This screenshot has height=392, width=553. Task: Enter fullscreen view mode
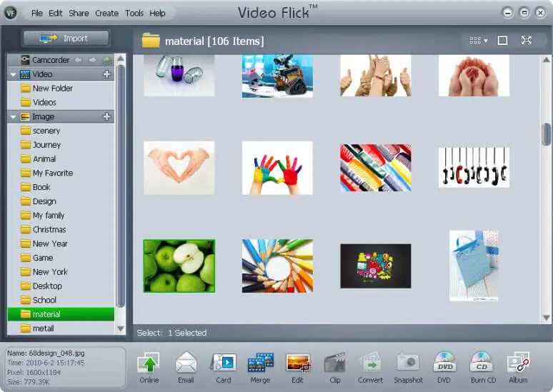[x=526, y=40]
